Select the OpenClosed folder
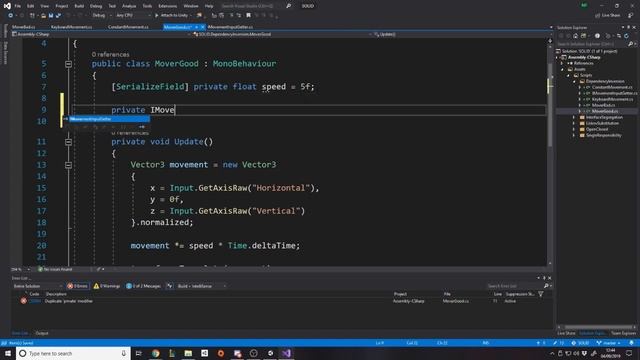 click(597, 129)
